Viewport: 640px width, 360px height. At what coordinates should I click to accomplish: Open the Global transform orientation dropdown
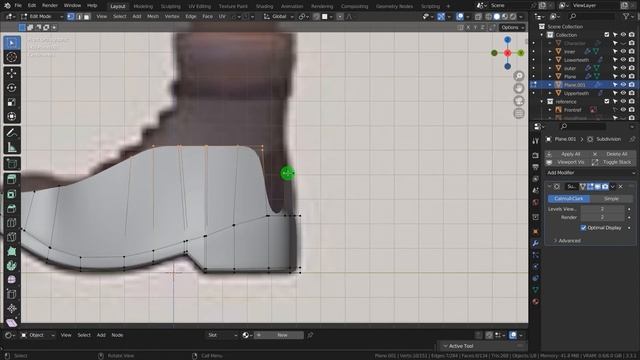(279, 17)
